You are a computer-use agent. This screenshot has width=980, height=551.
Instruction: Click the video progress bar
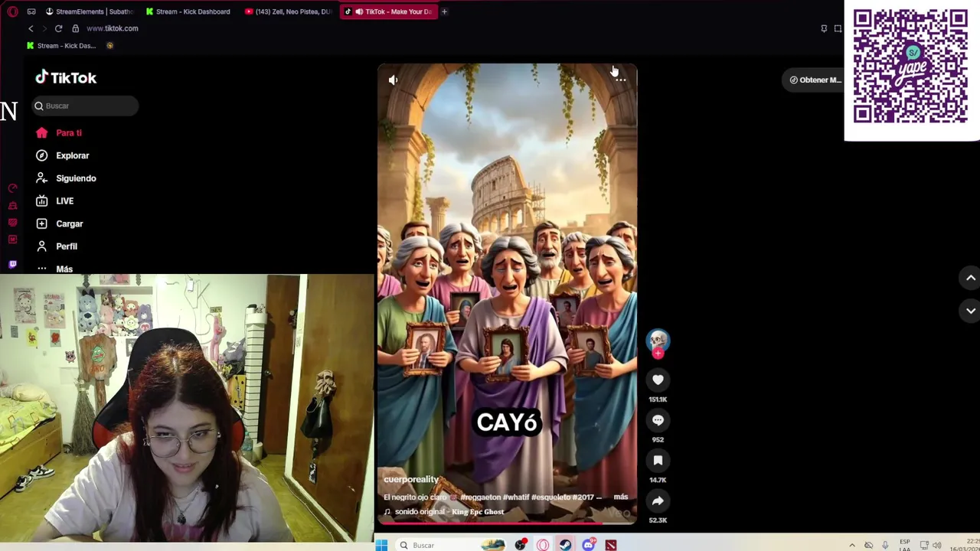(507, 523)
